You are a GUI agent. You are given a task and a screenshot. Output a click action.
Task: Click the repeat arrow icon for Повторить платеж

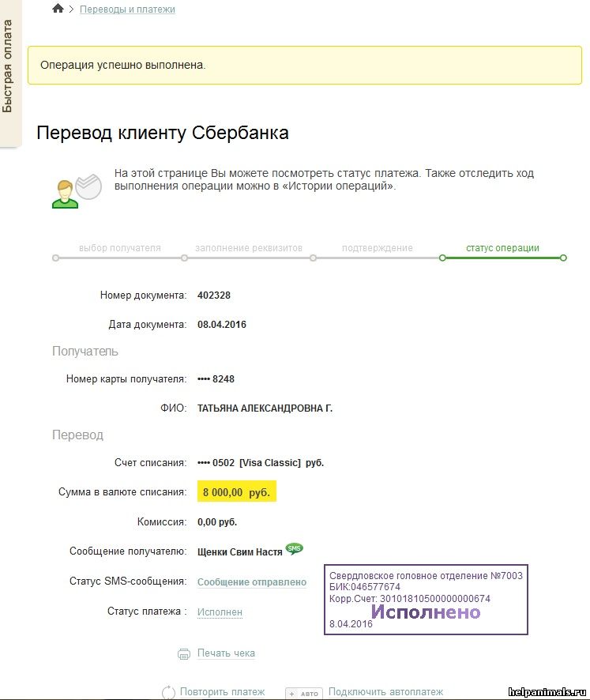click(x=169, y=692)
